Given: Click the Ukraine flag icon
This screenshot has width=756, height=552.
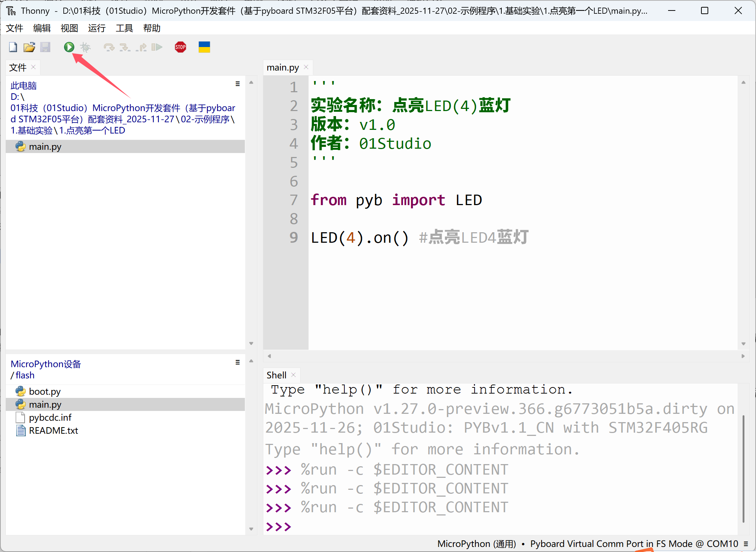Looking at the screenshot, I should (204, 47).
